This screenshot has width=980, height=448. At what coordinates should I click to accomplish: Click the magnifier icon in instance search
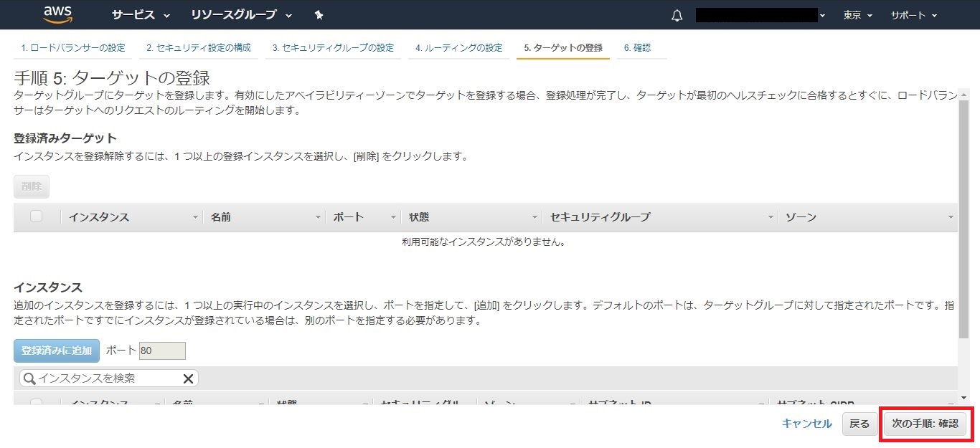[29, 378]
